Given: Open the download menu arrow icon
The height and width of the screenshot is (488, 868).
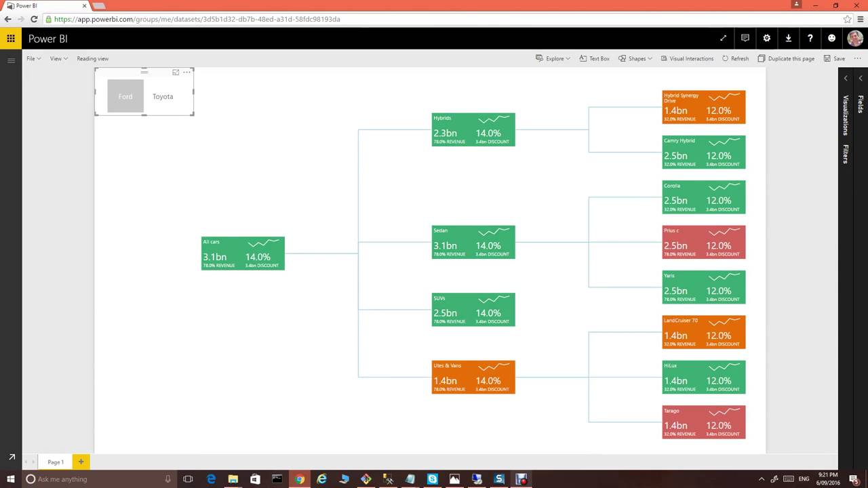Looking at the screenshot, I should click(789, 39).
